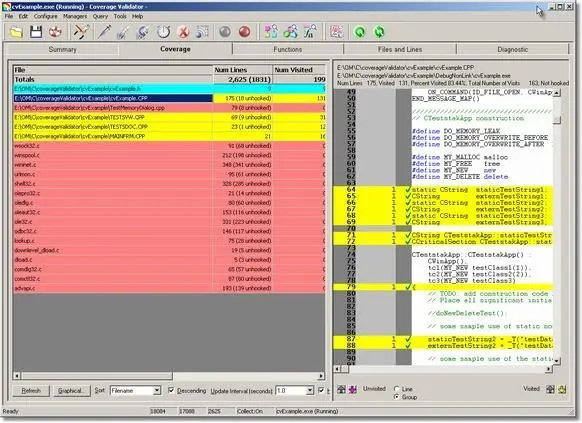The width and height of the screenshot is (582, 423).
Task: Switch to the Diagnostic tab
Action: (x=513, y=49)
